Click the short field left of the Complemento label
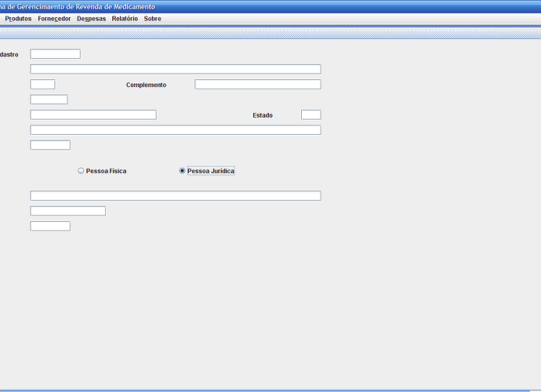541x392 pixels. [x=42, y=84]
